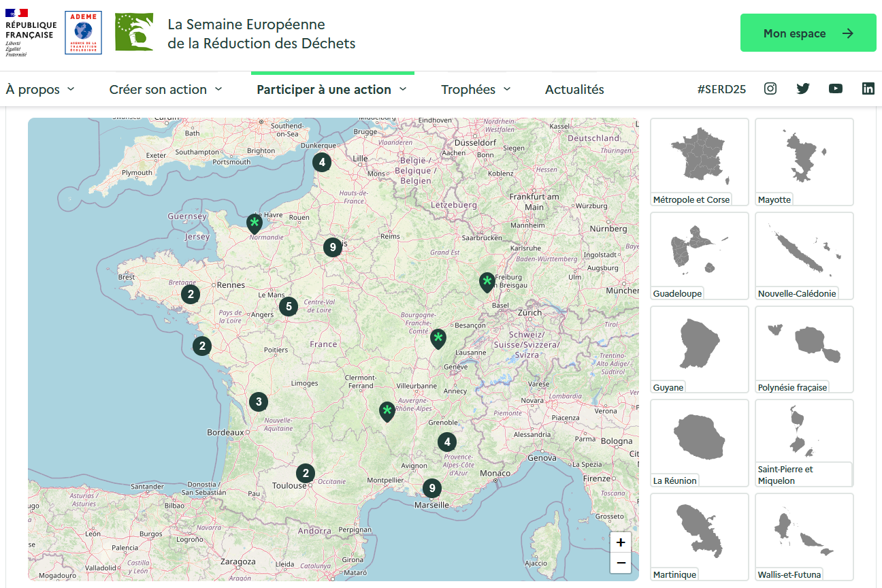
Task: Open the LinkedIn social icon
Action: [868, 88]
